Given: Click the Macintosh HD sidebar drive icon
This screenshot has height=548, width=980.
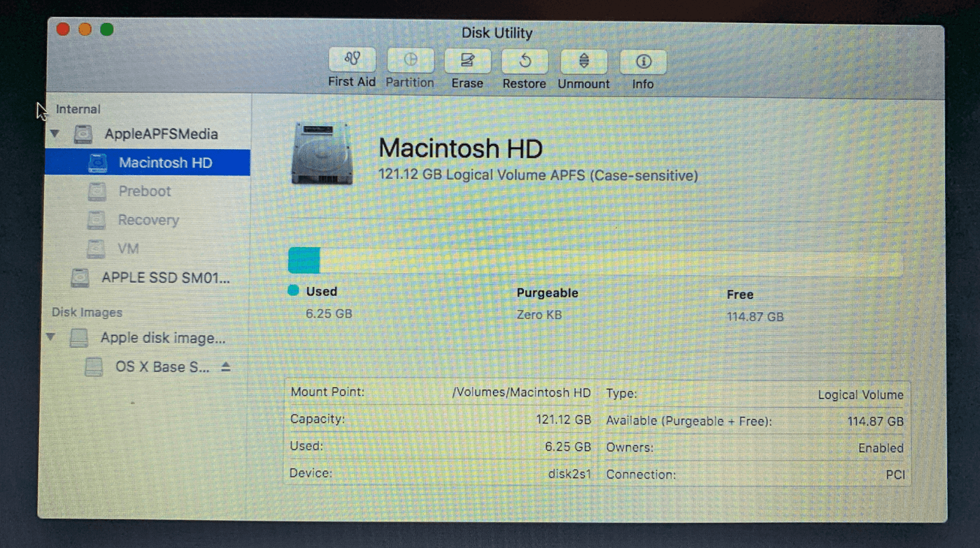Looking at the screenshot, I should coord(97,162).
